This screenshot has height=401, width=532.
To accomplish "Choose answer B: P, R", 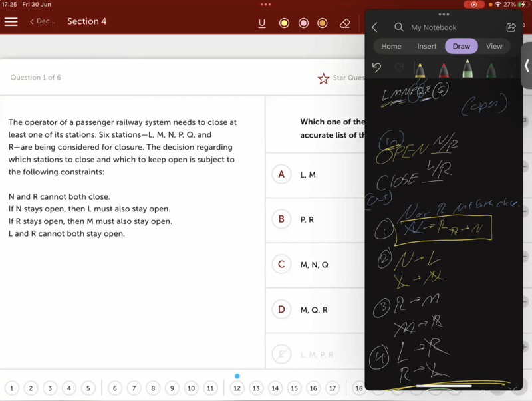I will 281,219.
